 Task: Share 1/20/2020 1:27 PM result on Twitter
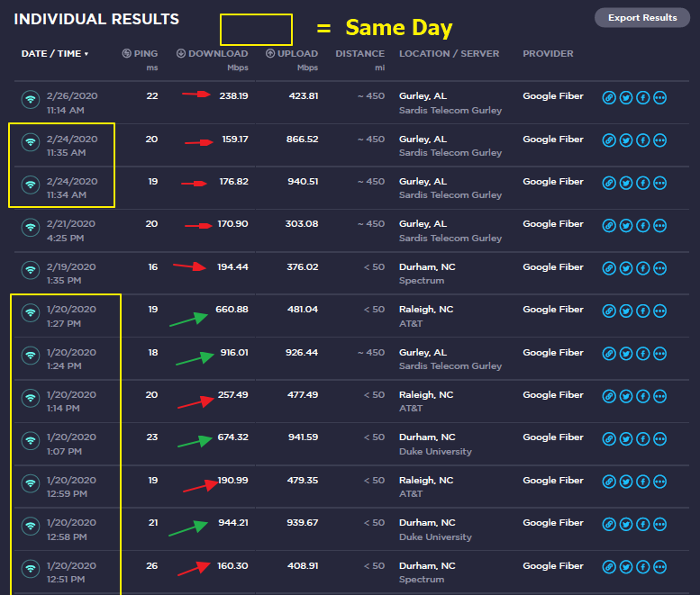tap(626, 311)
